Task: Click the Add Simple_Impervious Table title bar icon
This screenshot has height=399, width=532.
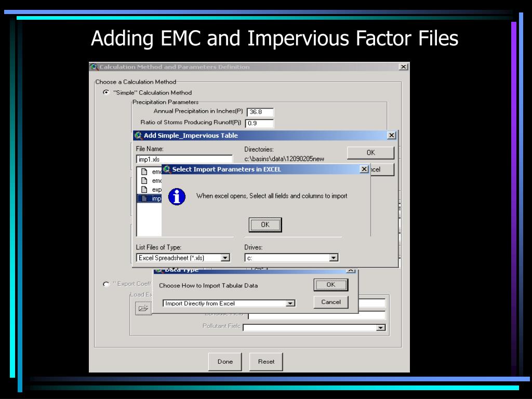Action: 138,136
